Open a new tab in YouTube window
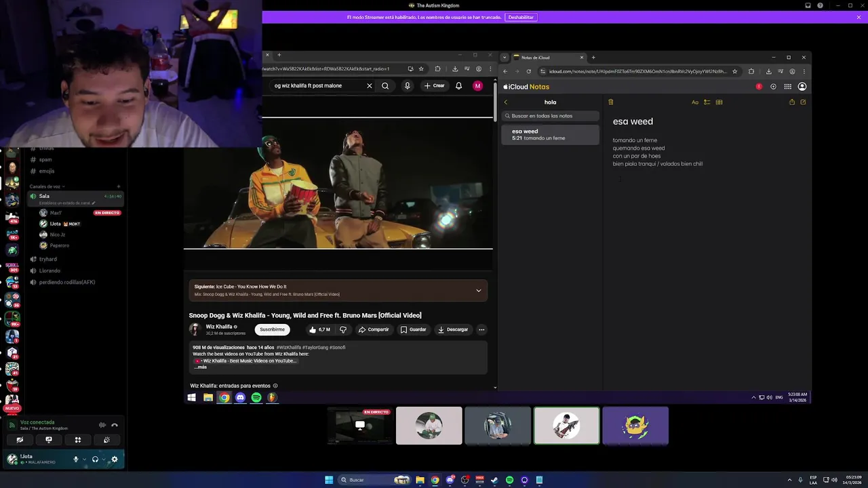 click(279, 55)
